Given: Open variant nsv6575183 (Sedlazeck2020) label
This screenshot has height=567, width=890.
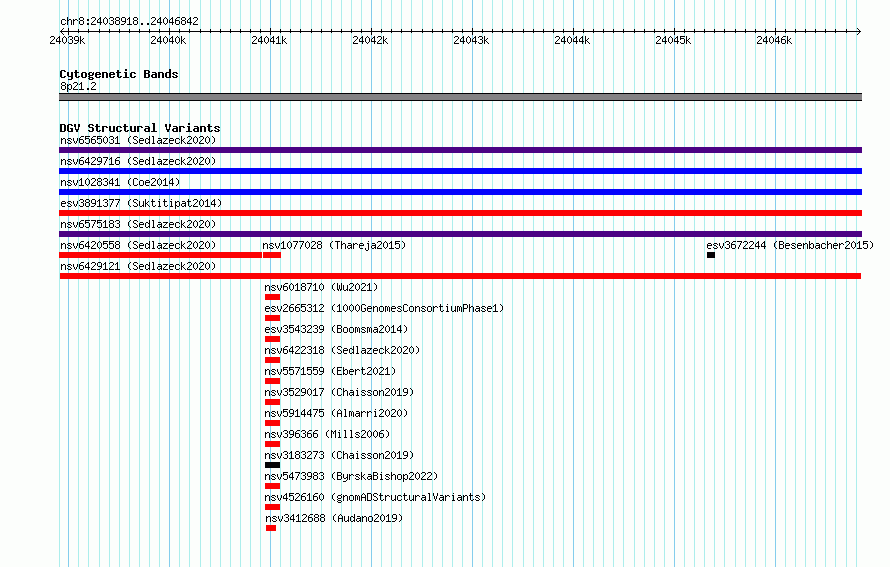Looking at the screenshot, I should (x=138, y=224).
